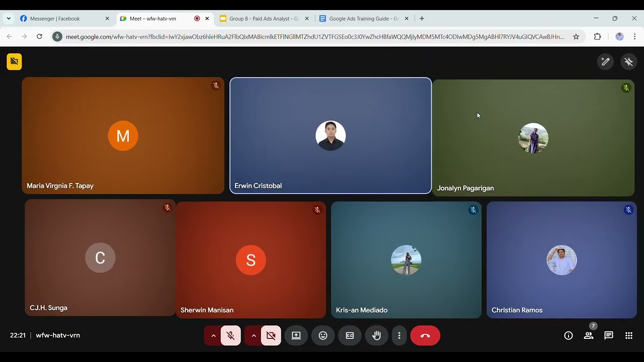Screen dimensions: 644x362
Task: Click muted mic icon on Maria Virgnia tile
Action: 216,85
